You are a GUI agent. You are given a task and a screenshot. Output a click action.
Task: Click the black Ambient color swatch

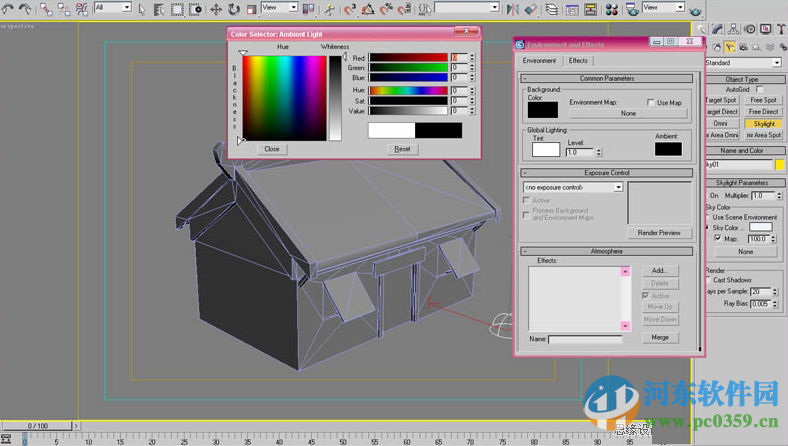[668, 149]
